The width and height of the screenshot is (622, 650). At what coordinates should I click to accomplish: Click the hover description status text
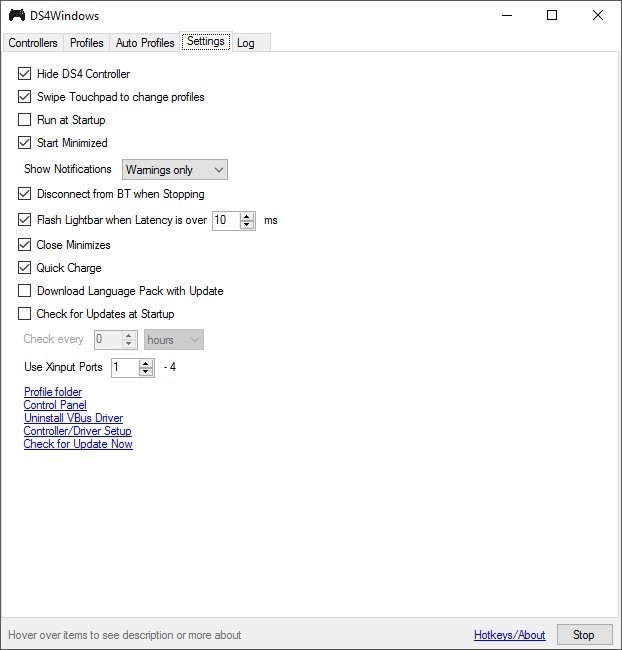124,635
